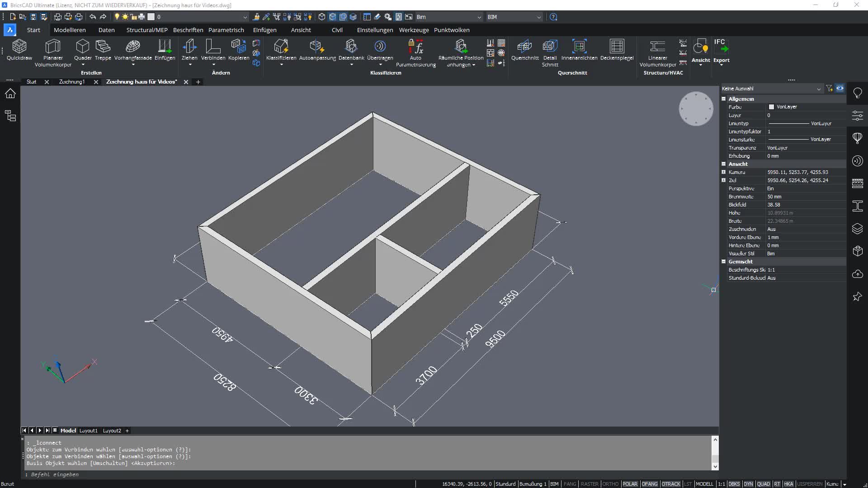Collapse the Allgemein properties section
The width and height of the screenshot is (868, 488).
point(723,99)
